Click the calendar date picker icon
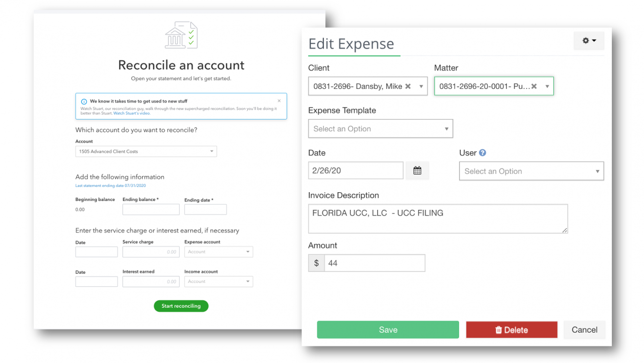 (417, 171)
